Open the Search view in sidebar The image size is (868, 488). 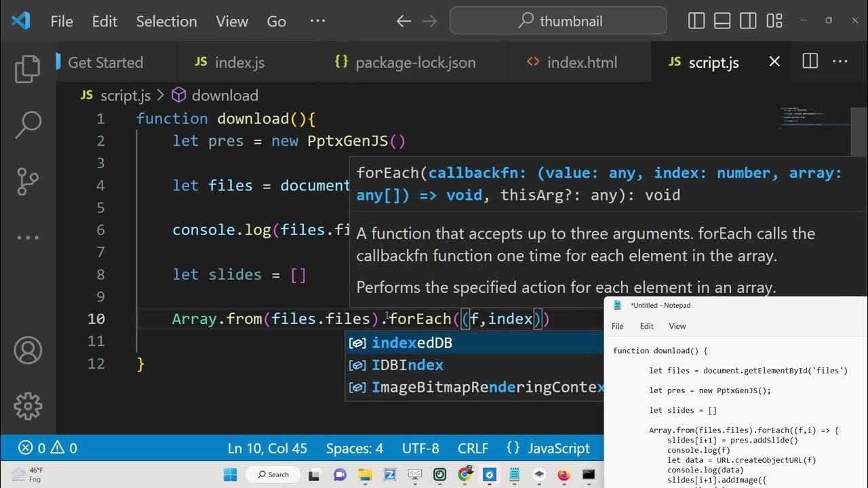(x=28, y=125)
